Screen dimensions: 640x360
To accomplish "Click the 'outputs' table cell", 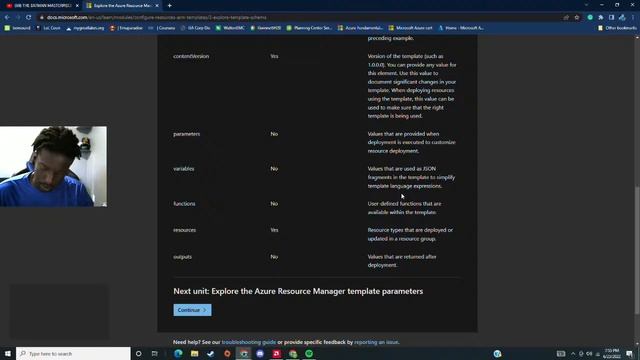I will tap(182, 257).
